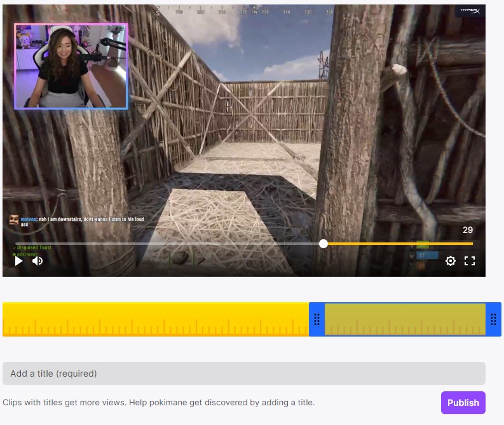Publish the clip
The image size is (504, 425).
point(463,403)
